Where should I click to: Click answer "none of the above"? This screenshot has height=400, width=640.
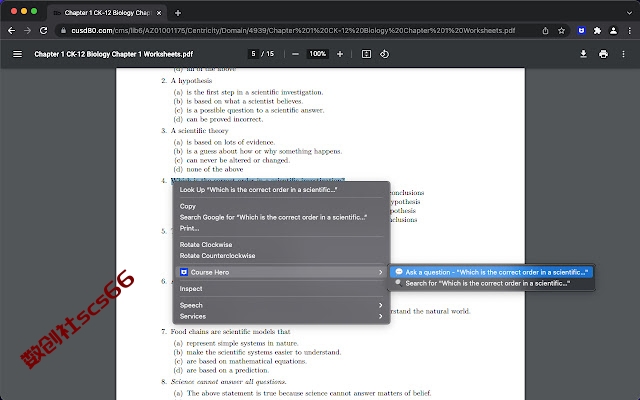(x=215, y=169)
